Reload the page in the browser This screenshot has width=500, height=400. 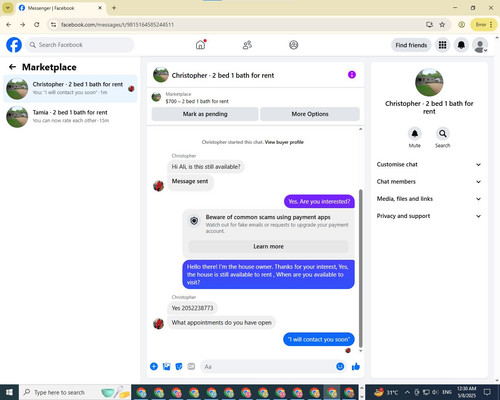coord(37,25)
